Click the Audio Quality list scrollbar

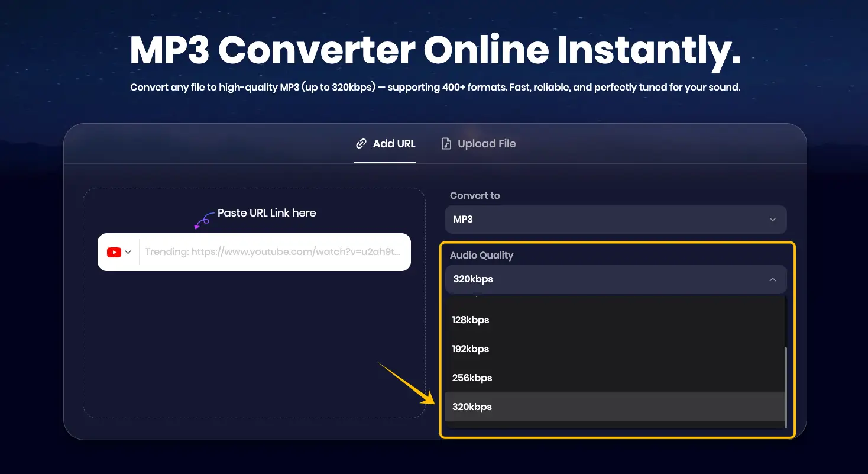[x=785, y=385]
